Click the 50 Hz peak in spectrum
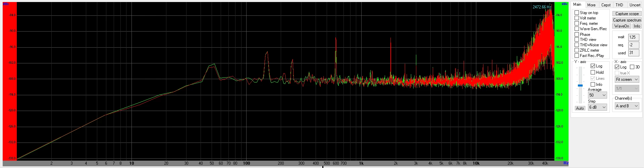This screenshot has height=168, width=644. (212, 65)
